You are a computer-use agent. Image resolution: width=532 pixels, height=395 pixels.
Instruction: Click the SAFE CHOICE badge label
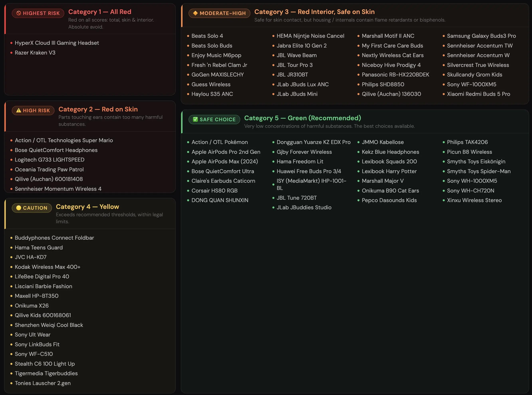tap(217, 119)
